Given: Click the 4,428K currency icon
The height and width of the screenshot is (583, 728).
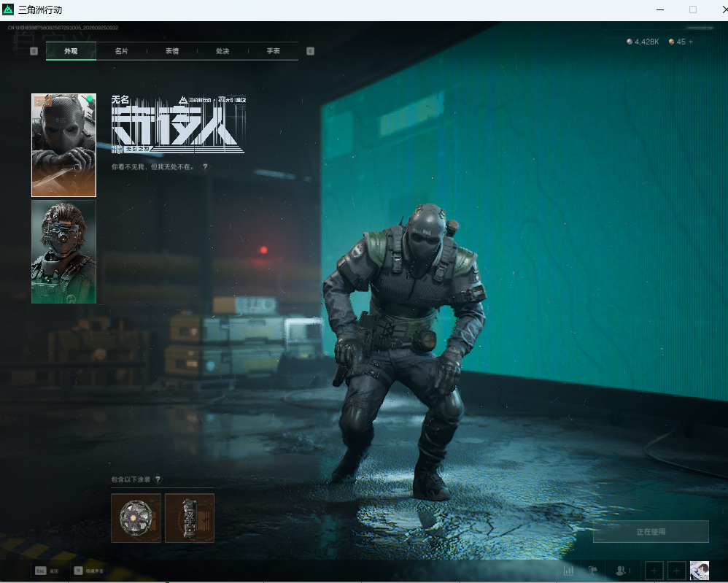Looking at the screenshot, I should tap(630, 42).
